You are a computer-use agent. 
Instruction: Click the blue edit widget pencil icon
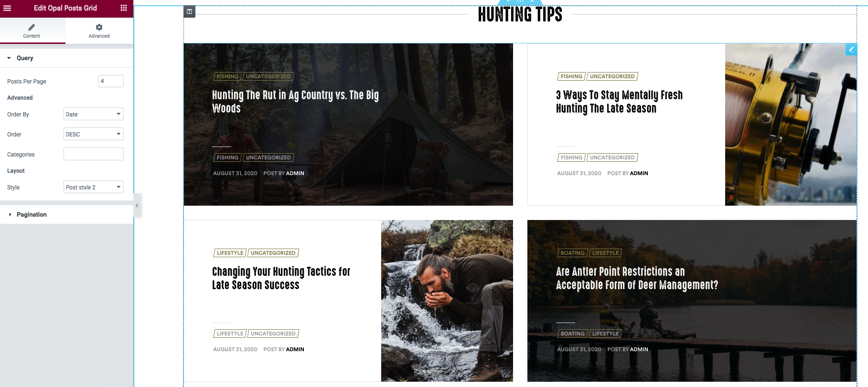(x=851, y=49)
